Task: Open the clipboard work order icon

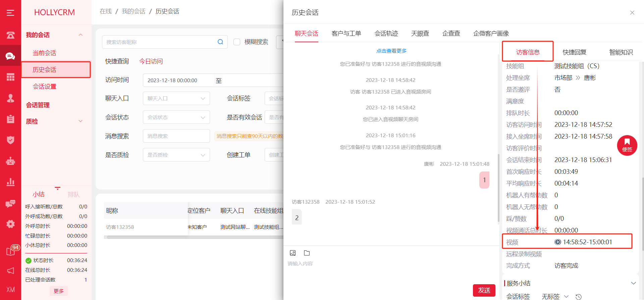Action: pyautogui.click(x=10, y=119)
